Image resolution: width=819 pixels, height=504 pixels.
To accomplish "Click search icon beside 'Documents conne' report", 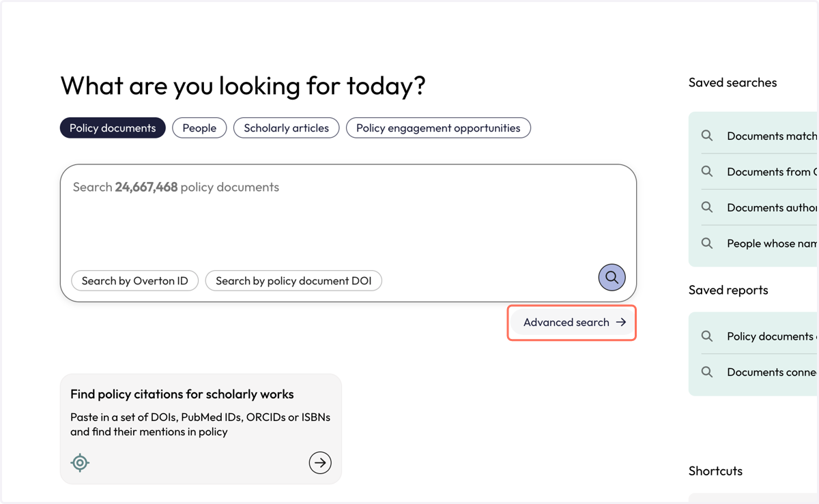I will click(x=707, y=372).
